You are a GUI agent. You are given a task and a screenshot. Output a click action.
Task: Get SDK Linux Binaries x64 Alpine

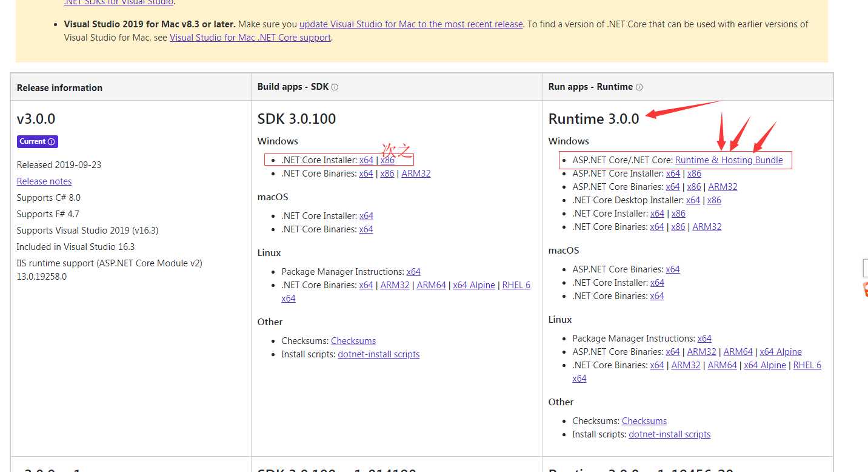coord(474,285)
